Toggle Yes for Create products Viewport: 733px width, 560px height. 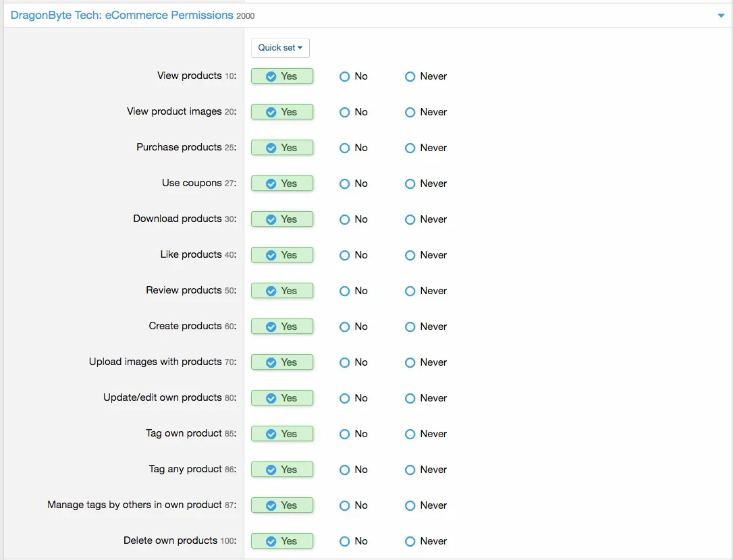click(x=282, y=326)
